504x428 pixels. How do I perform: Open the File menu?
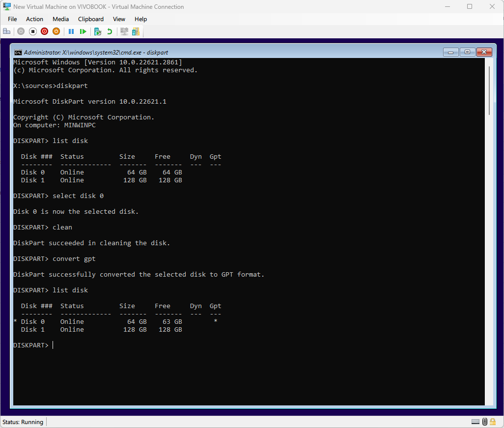click(12, 19)
